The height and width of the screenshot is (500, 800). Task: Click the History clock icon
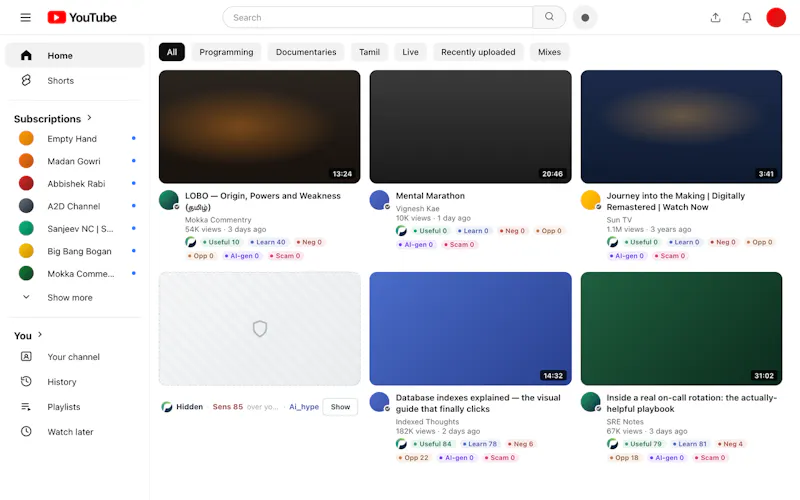coord(26,381)
